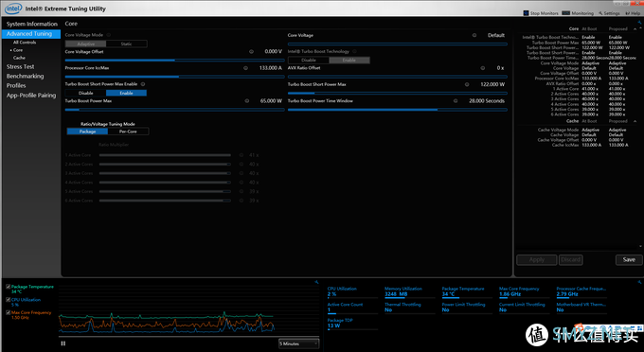The width and height of the screenshot is (644, 352).
Task: Select Core sub-item in sidebar
Action: pos(18,50)
